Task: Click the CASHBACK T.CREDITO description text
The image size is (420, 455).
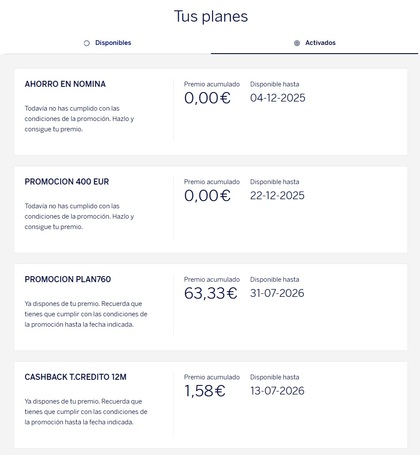Action: 86,412
